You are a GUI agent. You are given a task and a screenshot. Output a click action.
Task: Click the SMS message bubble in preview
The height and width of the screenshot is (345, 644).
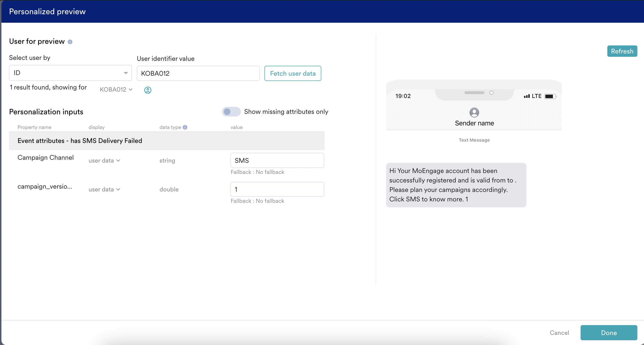(x=456, y=185)
